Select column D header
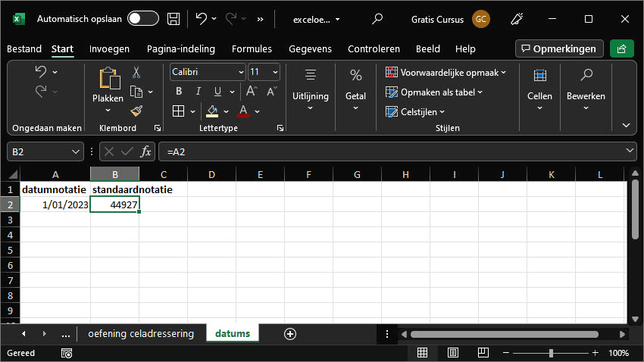644x362 pixels. click(212, 174)
